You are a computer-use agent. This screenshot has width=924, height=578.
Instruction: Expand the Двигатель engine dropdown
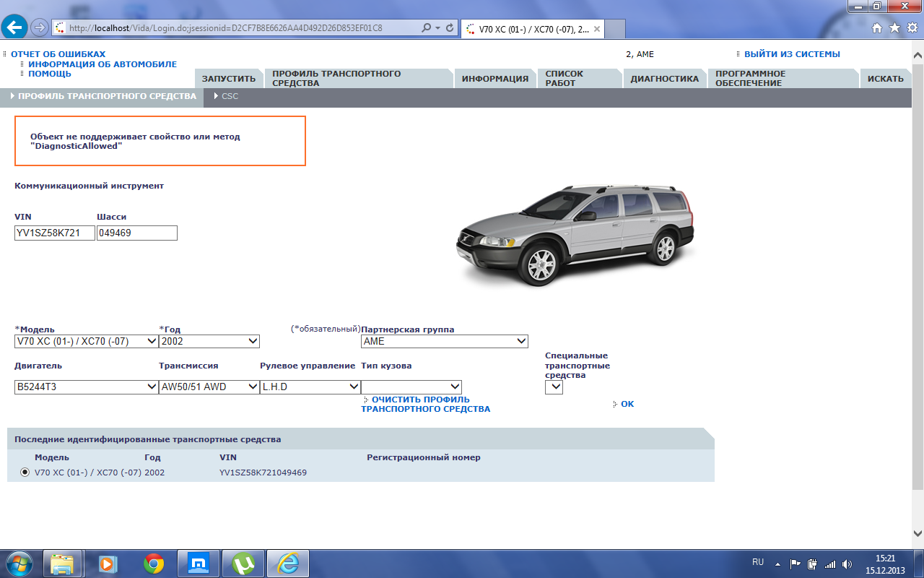click(87, 387)
